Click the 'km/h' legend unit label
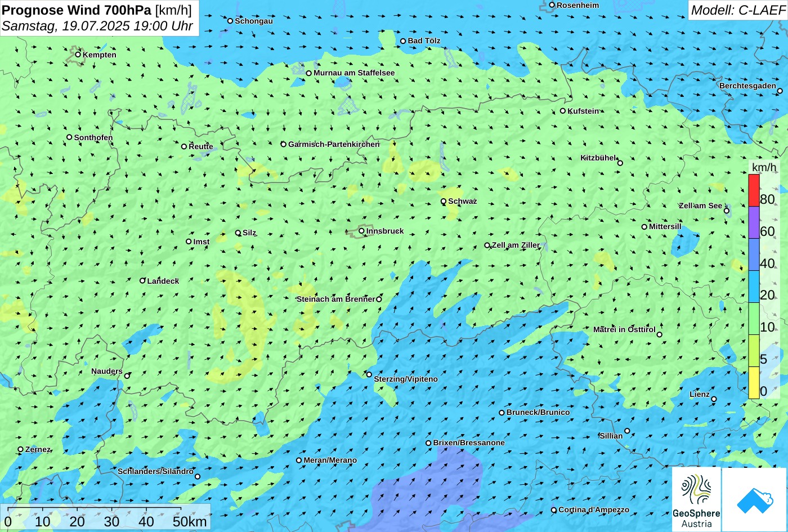 (764, 167)
